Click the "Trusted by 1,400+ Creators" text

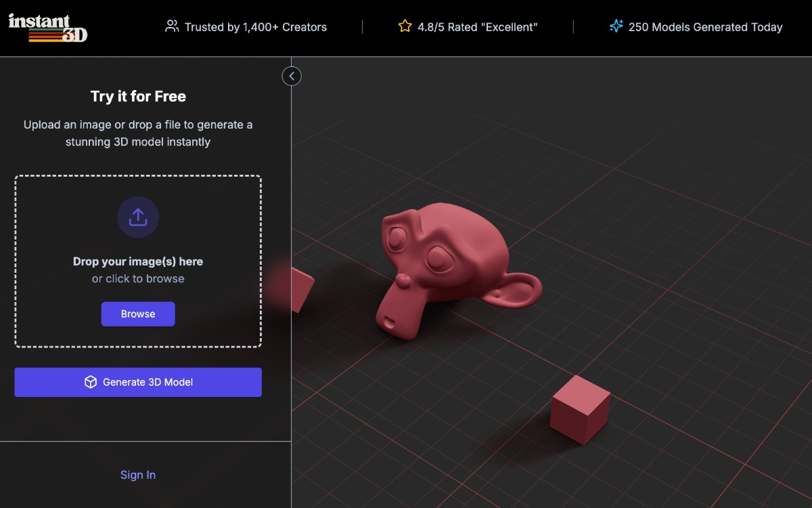point(255,27)
